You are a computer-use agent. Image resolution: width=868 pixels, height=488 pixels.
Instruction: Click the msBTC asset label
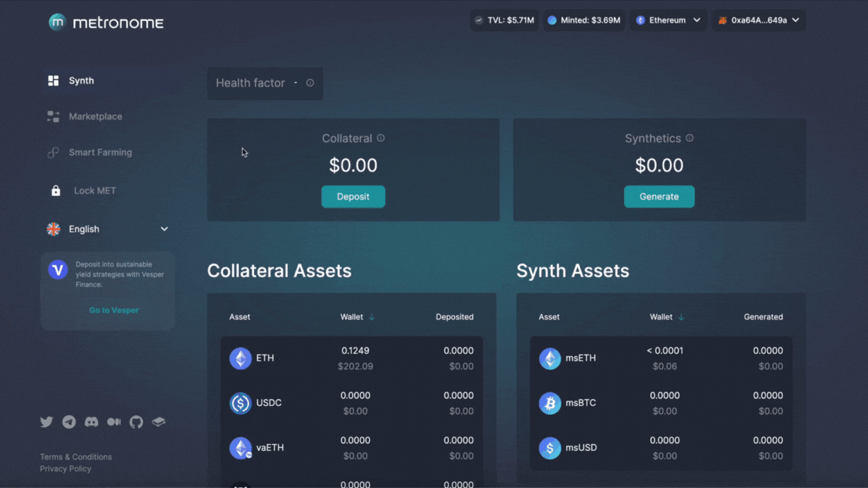pyautogui.click(x=581, y=403)
